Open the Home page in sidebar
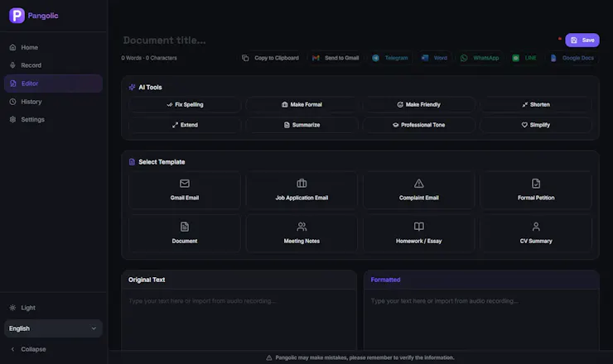Image resolution: width=613 pixels, height=364 pixels. pyautogui.click(x=53, y=47)
